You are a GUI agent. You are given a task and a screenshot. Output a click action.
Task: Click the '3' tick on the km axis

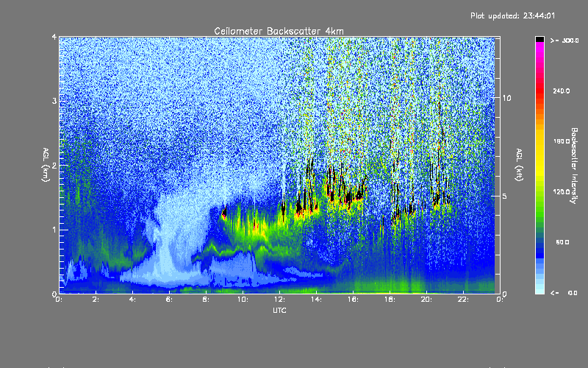pos(54,101)
